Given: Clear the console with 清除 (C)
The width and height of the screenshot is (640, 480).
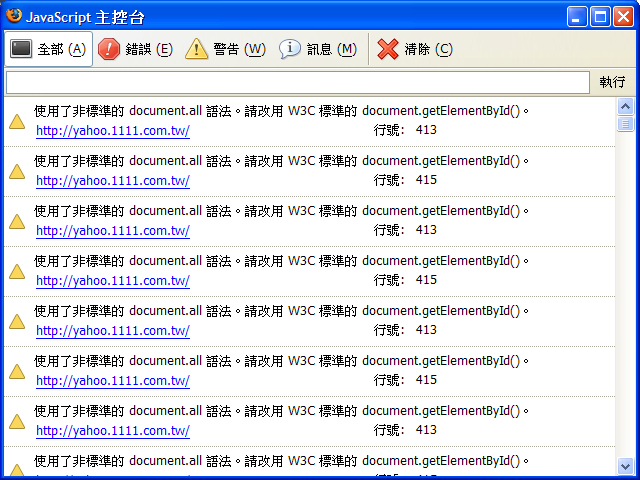Looking at the screenshot, I should (x=415, y=49).
